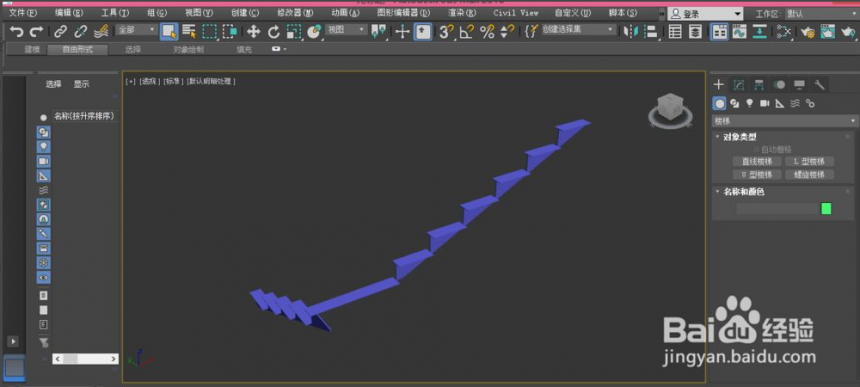Create a 螺旋楼梯 spiral stair

click(809, 174)
